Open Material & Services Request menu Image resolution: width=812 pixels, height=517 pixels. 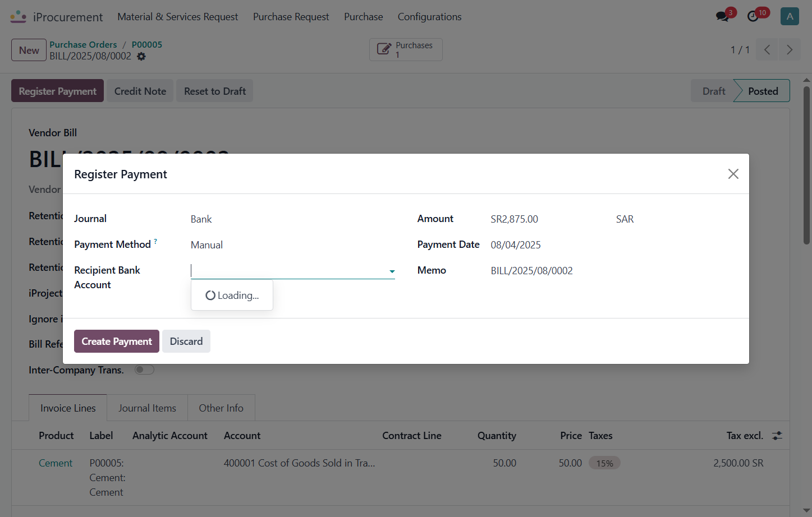tap(178, 17)
